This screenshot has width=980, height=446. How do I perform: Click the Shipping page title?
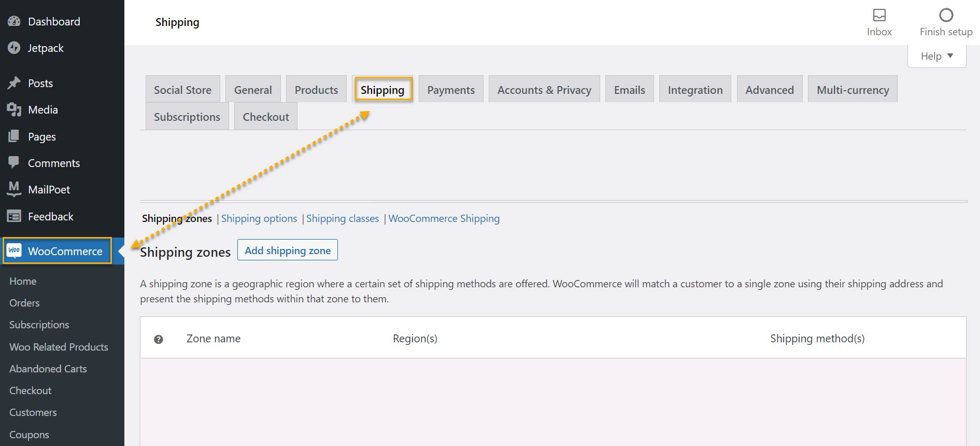pyautogui.click(x=177, y=22)
